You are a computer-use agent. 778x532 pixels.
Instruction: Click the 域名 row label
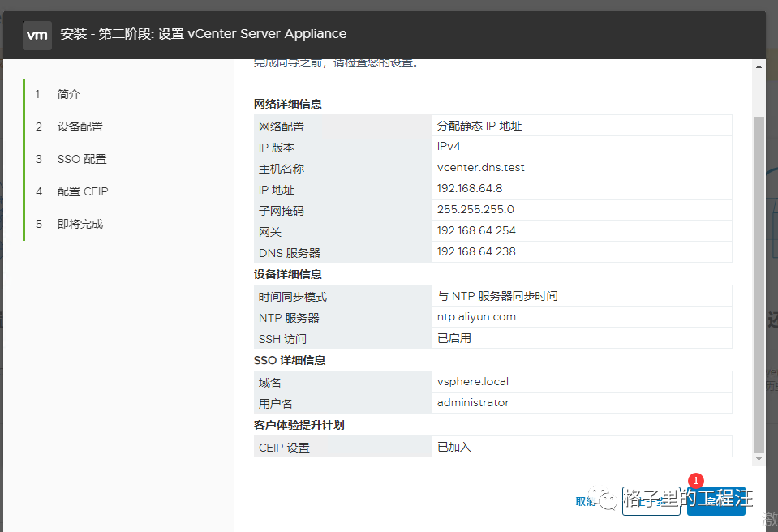[x=270, y=383]
